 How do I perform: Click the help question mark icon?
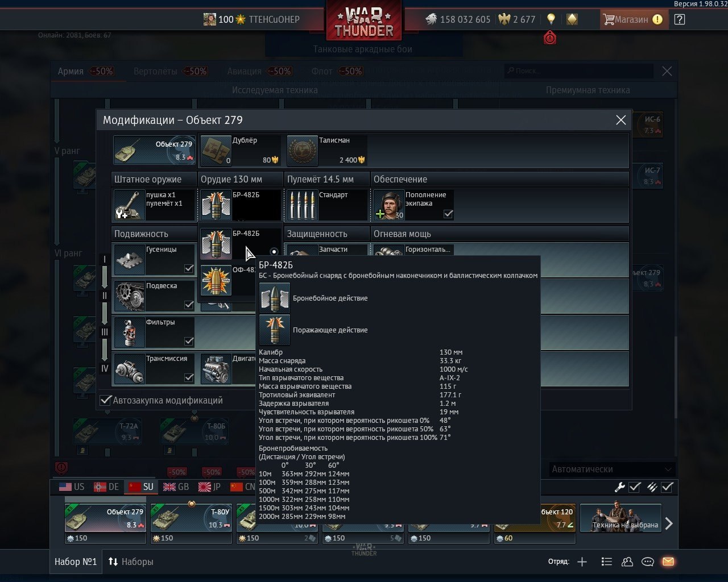[680, 19]
